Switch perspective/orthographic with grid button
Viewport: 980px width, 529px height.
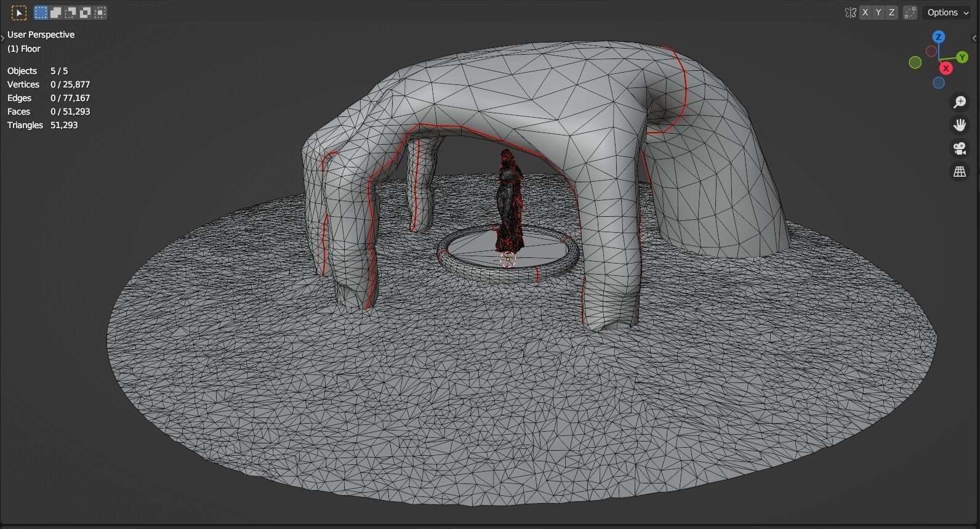(960, 172)
